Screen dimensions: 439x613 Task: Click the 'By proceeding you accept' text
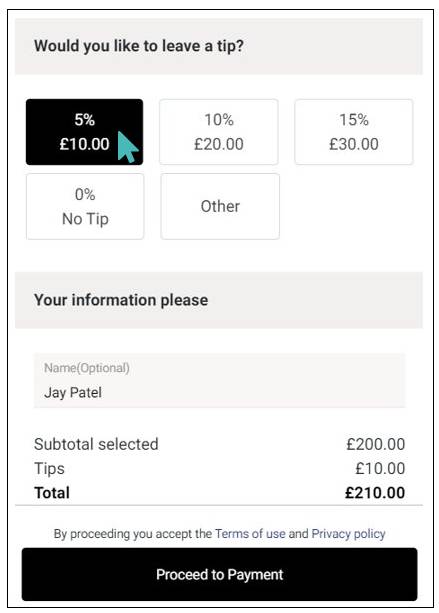click(x=133, y=534)
